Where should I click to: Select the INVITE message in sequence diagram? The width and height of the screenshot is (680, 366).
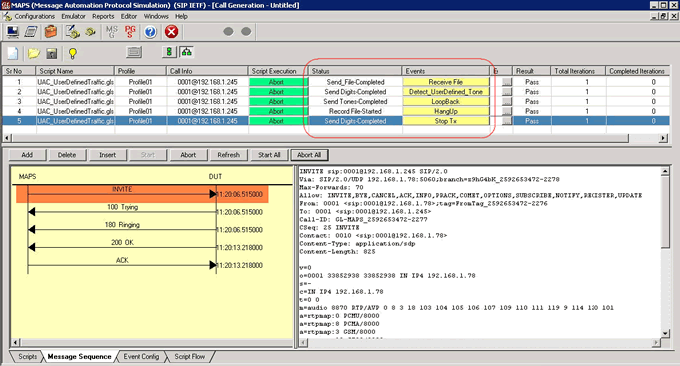142,194
